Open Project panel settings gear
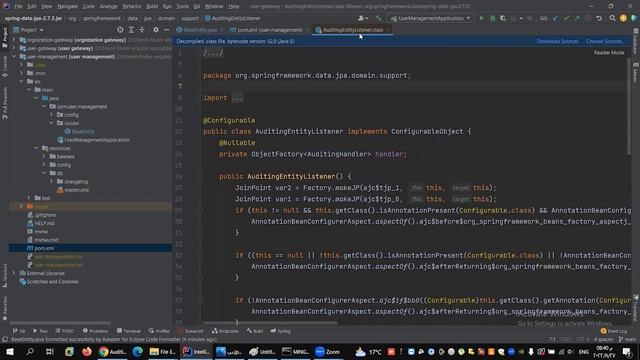This screenshot has height=360, width=640. (156, 30)
